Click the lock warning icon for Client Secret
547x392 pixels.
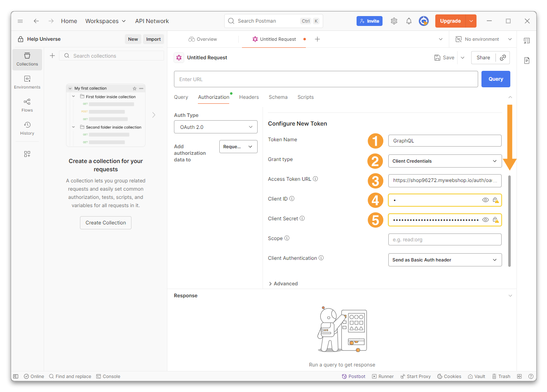(495, 220)
